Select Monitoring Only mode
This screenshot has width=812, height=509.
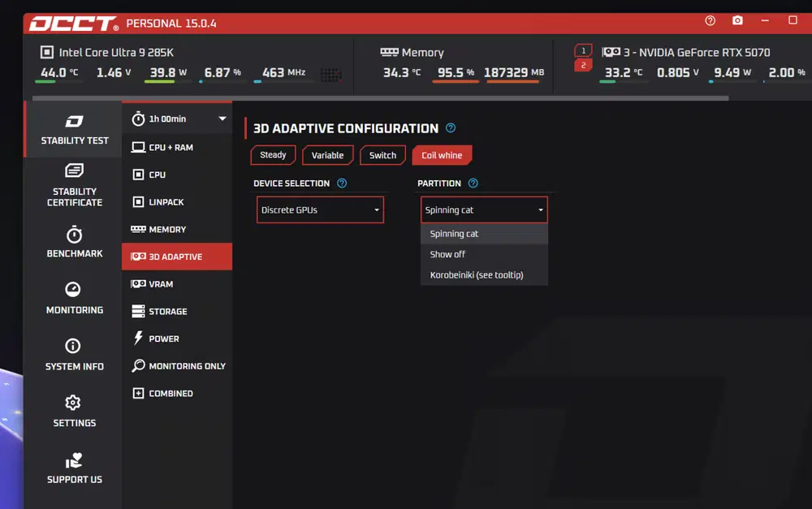pos(176,366)
